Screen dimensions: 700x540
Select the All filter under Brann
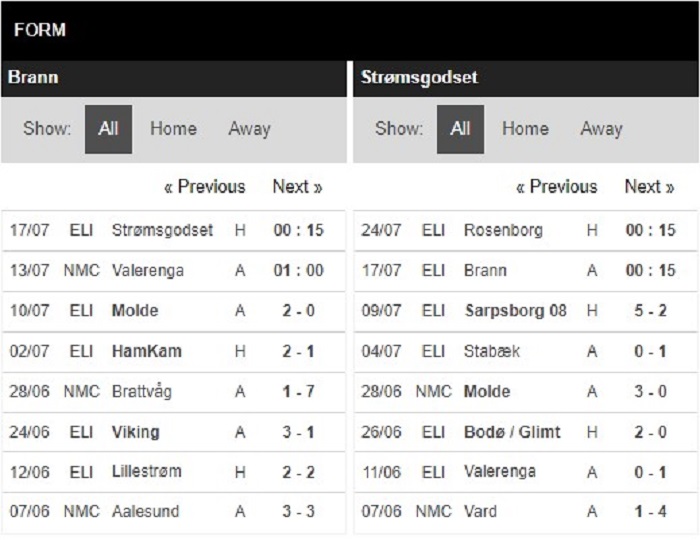tap(108, 129)
